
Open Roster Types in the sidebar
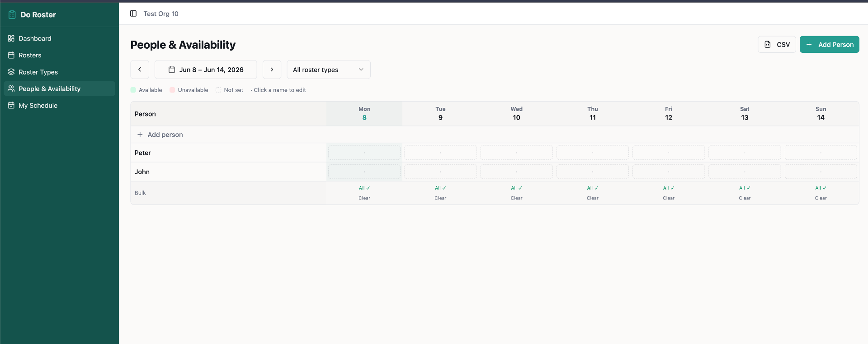pos(59,72)
